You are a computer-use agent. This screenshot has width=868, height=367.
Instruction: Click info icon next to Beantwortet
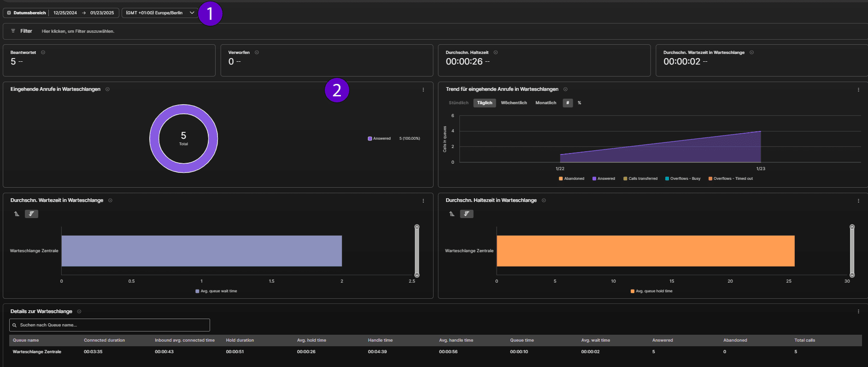click(43, 53)
